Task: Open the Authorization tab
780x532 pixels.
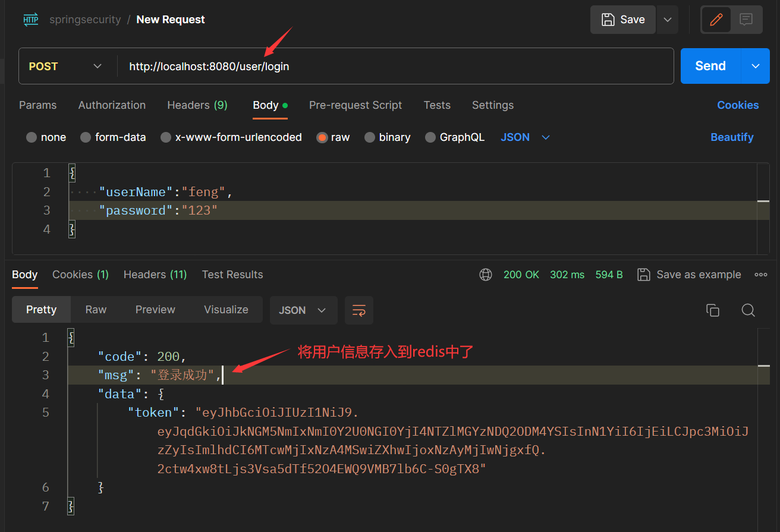Action: tap(112, 105)
